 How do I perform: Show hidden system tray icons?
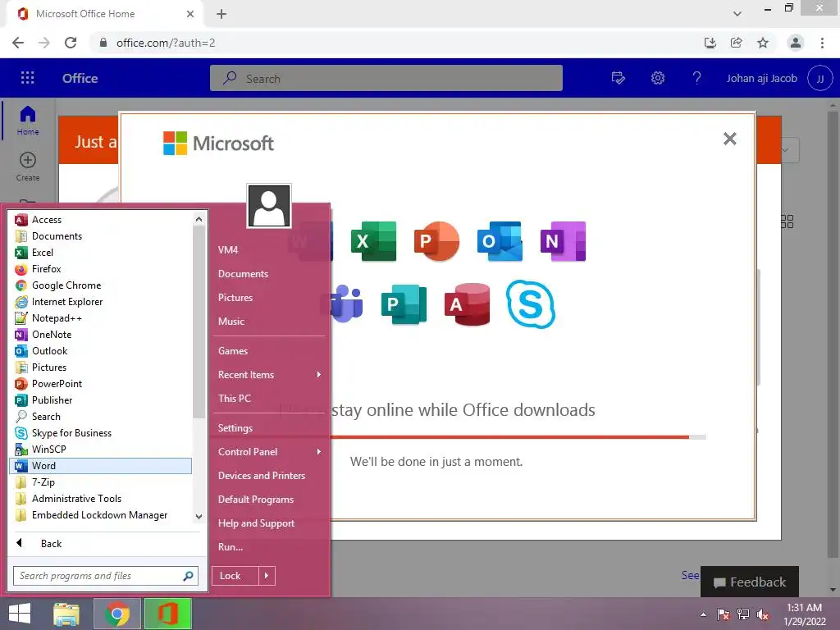pos(703,614)
